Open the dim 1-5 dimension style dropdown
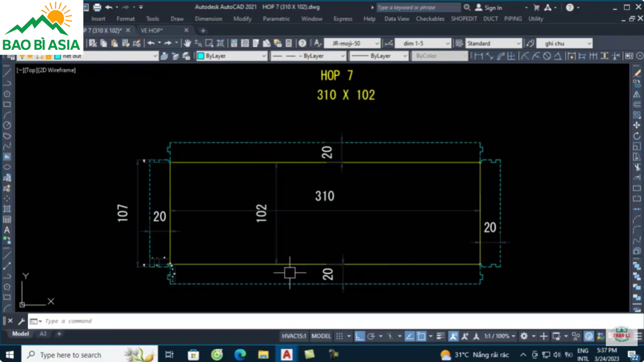 point(447,44)
